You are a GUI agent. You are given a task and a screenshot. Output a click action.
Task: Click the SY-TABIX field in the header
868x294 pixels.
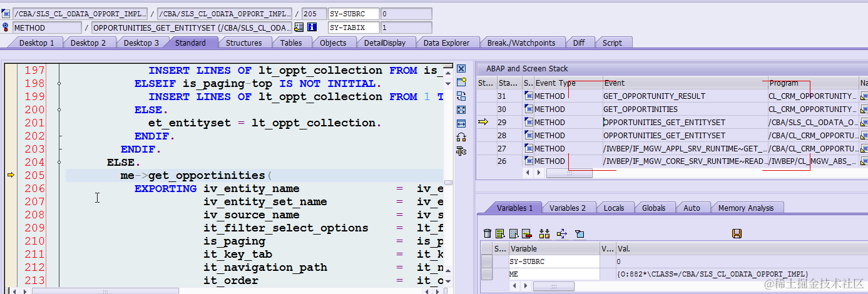coord(354,28)
